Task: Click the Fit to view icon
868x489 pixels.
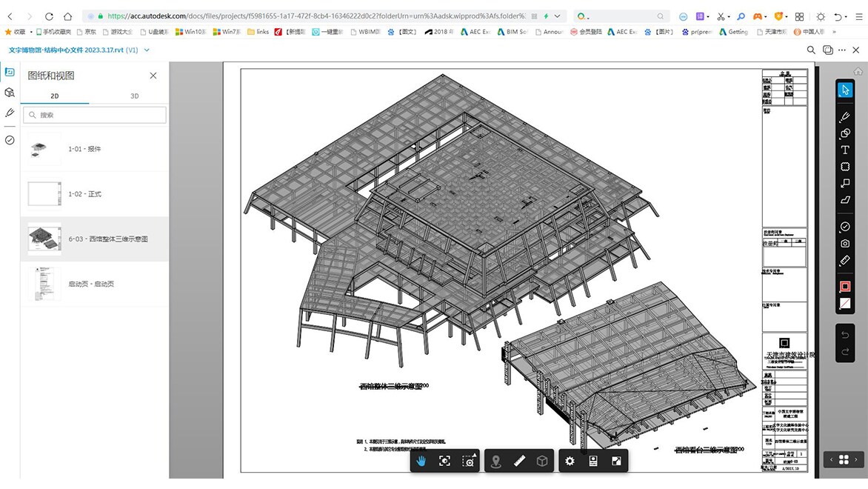Action: pos(444,461)
